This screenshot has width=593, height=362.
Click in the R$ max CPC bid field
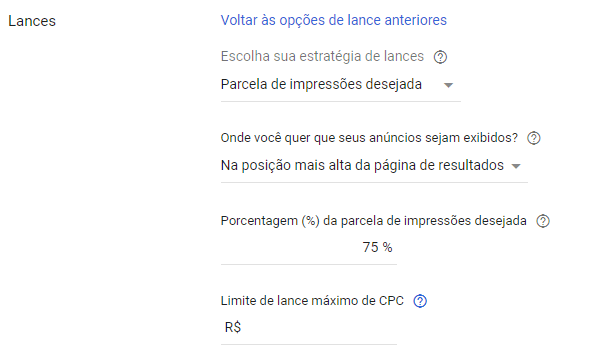coord(309,328)
